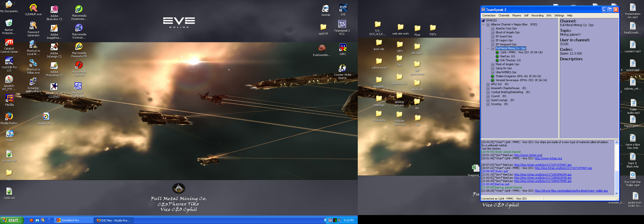Click the media player Quick Launch icon
The image size is (644, 224).
pyautogui.click(x=43, y=220)
